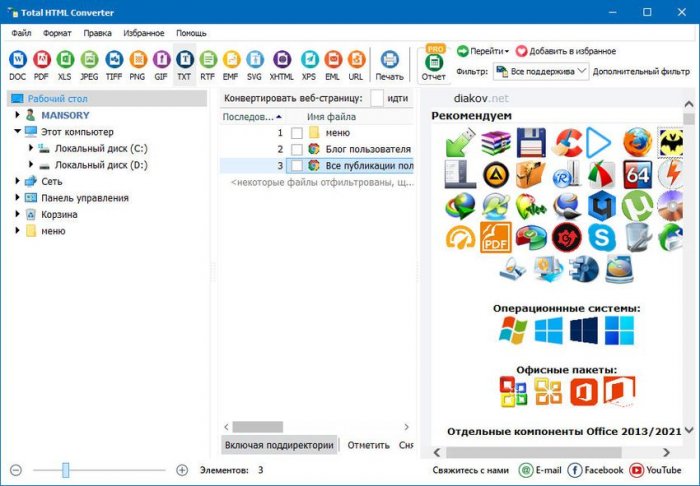Screen dimensions: 700x486
Task: Open the Перейти dropdown menu
Action: coord(483,51)
